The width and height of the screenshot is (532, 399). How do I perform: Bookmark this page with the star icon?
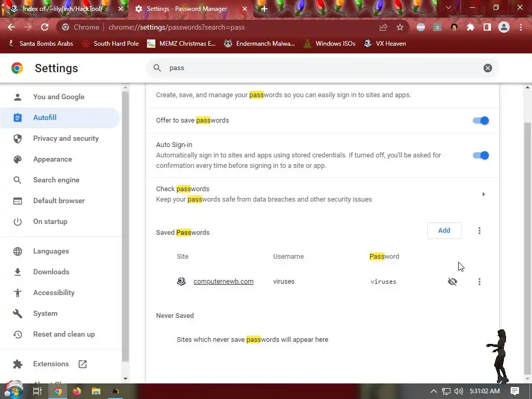tap(400, 27)
